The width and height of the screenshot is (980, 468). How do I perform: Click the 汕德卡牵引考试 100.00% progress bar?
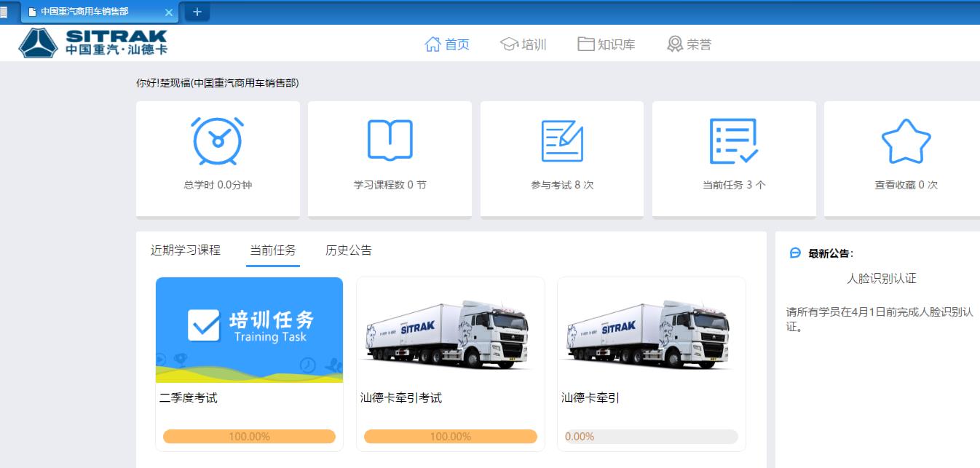(450, 437)
